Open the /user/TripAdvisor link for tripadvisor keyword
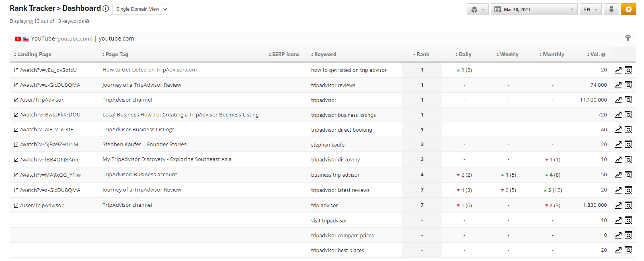 42,100
